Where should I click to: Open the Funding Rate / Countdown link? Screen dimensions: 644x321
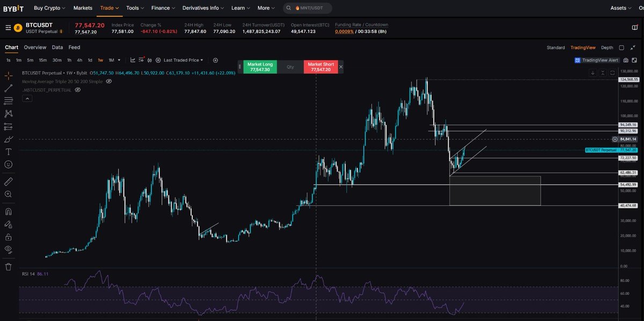click(x=361, y=25)
